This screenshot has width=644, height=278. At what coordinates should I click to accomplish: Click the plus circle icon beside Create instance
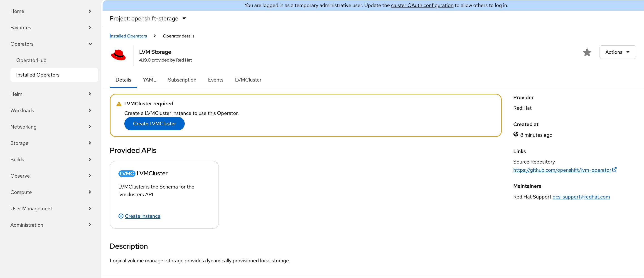click(x=121, y=216)
